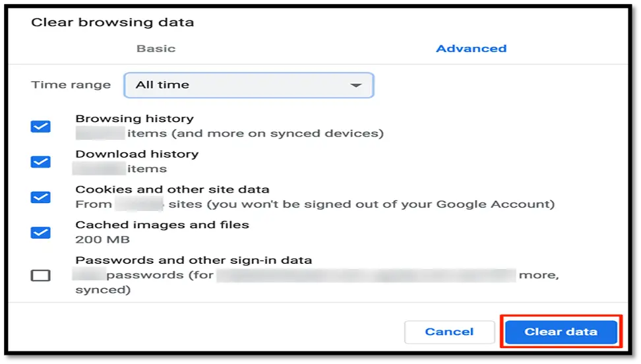Click Cookies and other site data label
This screenshot has width=641, height=364.
[x=172, y=190]
